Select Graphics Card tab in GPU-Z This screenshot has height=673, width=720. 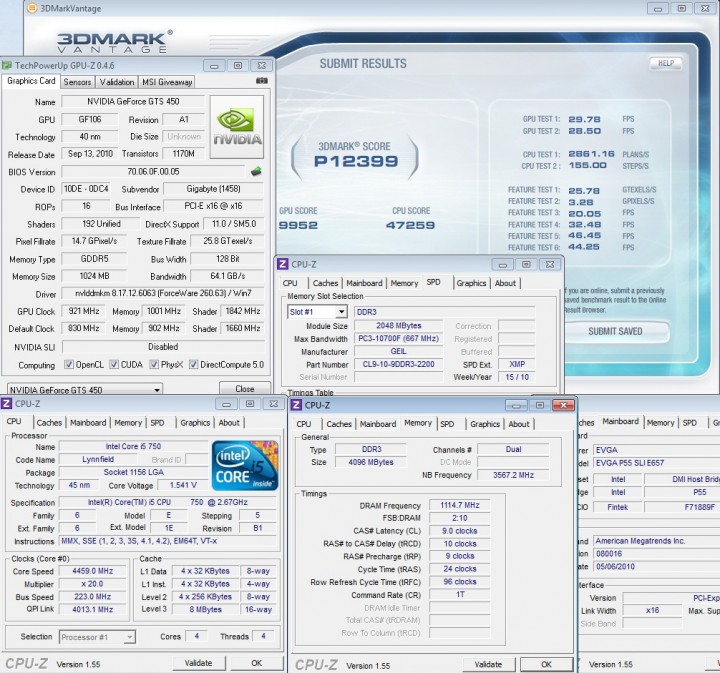click(x=31, y=81)
